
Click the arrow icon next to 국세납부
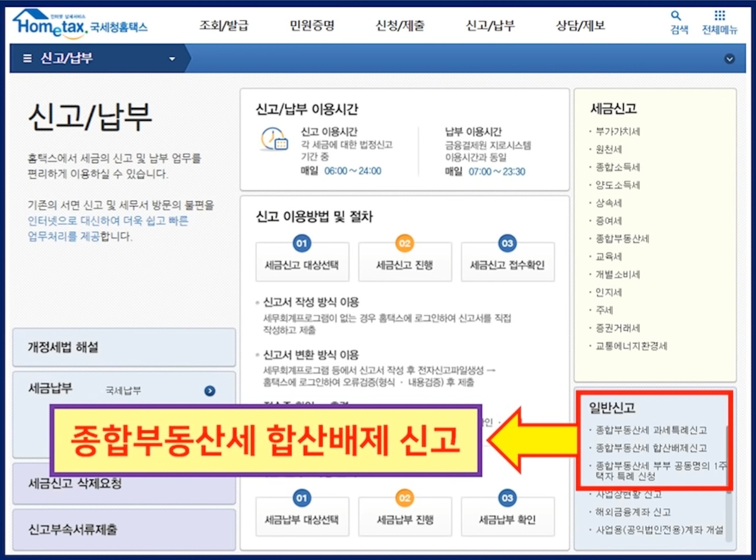210,391
